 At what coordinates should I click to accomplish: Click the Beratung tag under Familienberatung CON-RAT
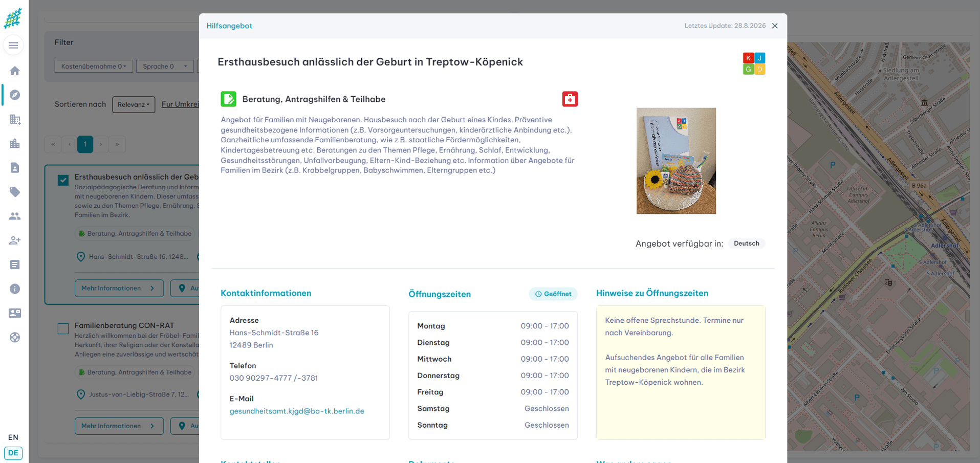pos(135,372)
